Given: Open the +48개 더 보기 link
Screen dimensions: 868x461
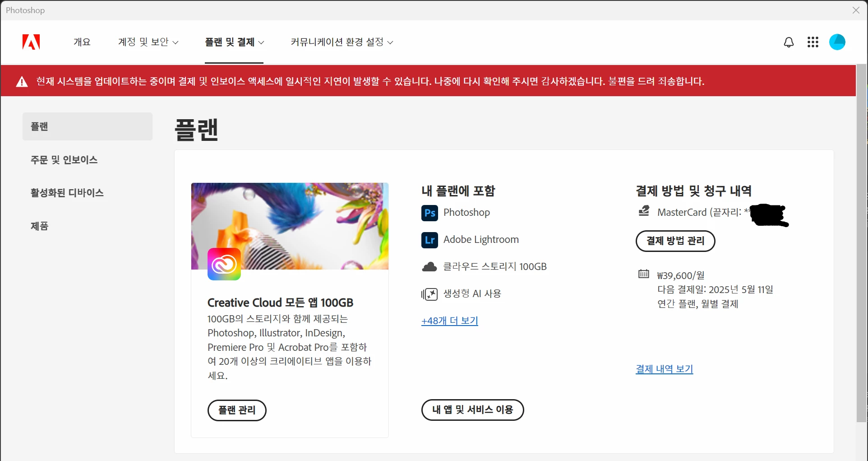Looking at the screenshot, I should click(x=450, y=321).
